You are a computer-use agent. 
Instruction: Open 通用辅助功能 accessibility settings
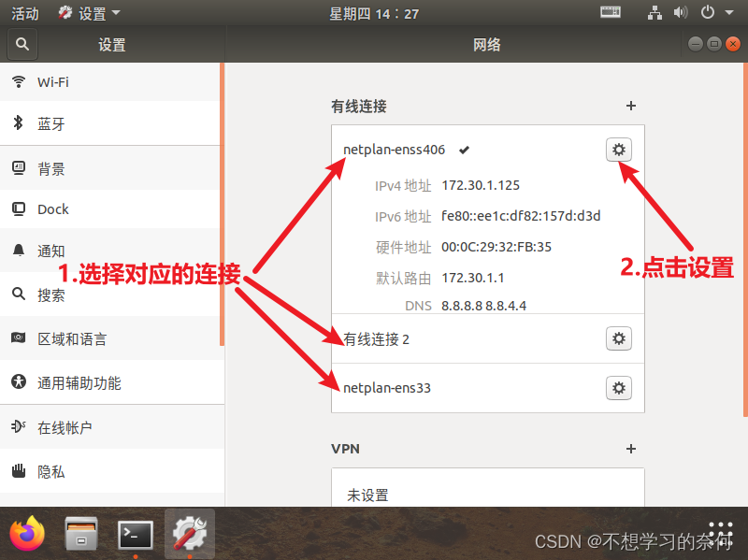112,382
